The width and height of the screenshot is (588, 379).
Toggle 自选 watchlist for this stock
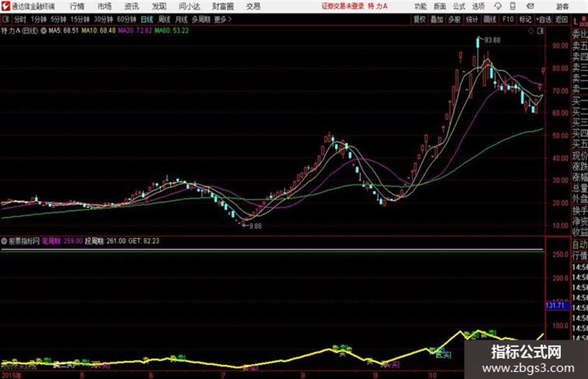click(x=544, y=19)
